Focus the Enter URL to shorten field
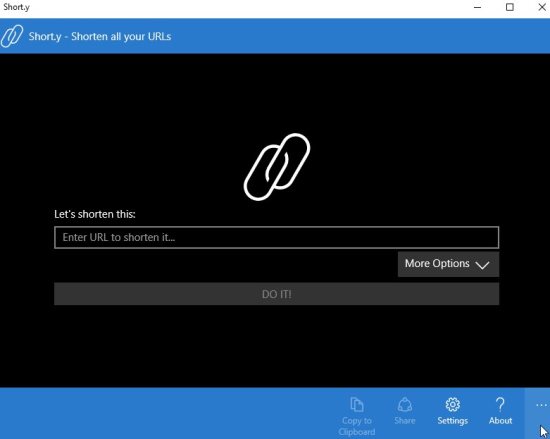550x439 pixels. [x=276, y=237]
